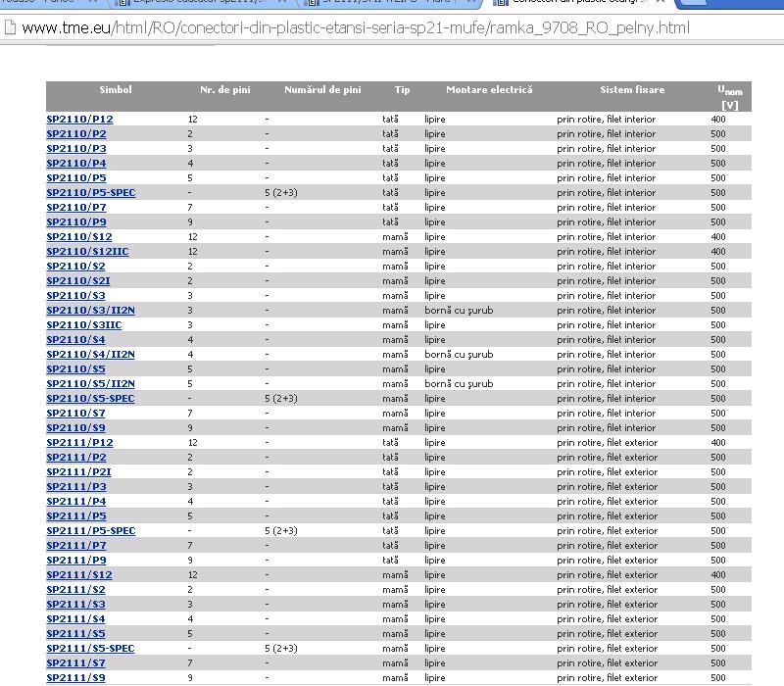Screen dimensions: 784x686
Task: Open the SP2110/S5 product link
Action: point(76,369)
